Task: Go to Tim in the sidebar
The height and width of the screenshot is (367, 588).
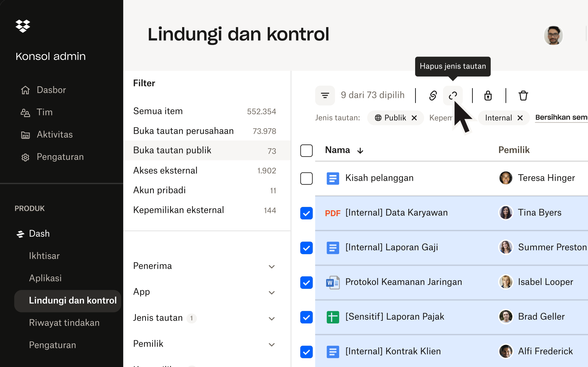Action: [x=45, y=112]
